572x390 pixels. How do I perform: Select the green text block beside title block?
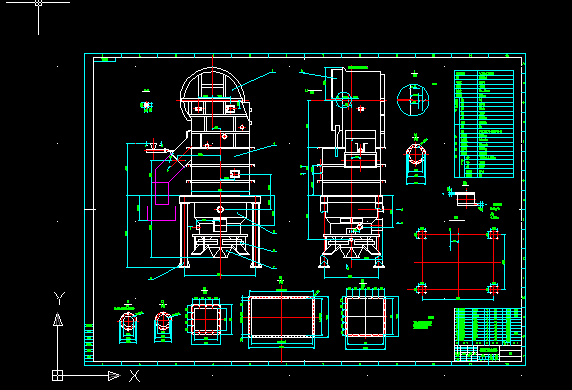423,323
